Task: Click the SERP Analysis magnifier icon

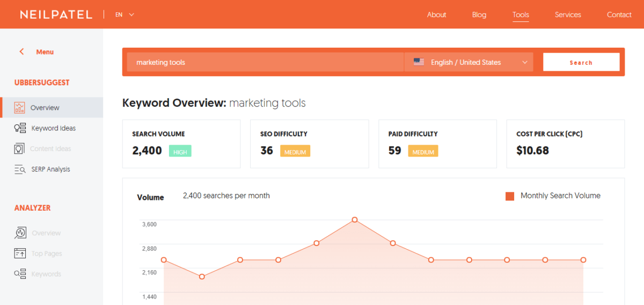Action: click(20, 169)
